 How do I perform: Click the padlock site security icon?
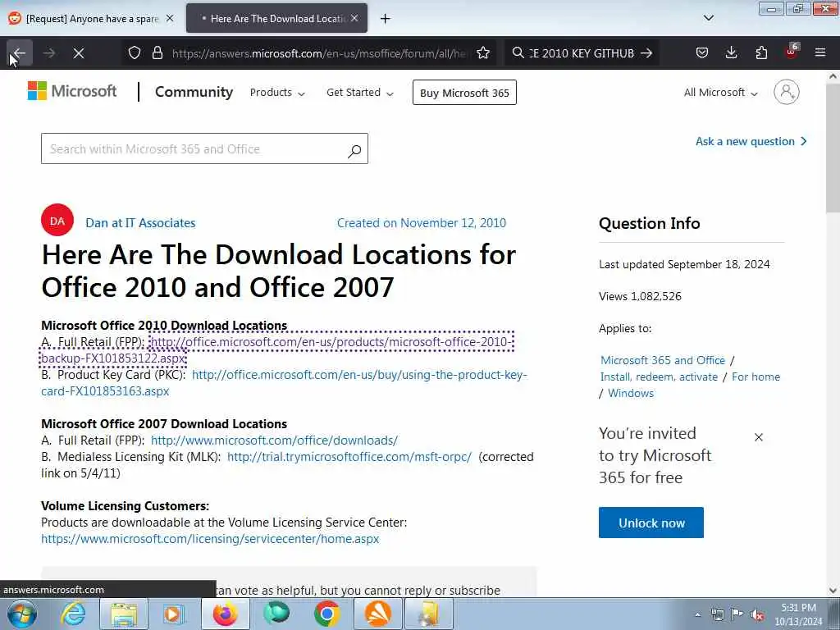157,53
